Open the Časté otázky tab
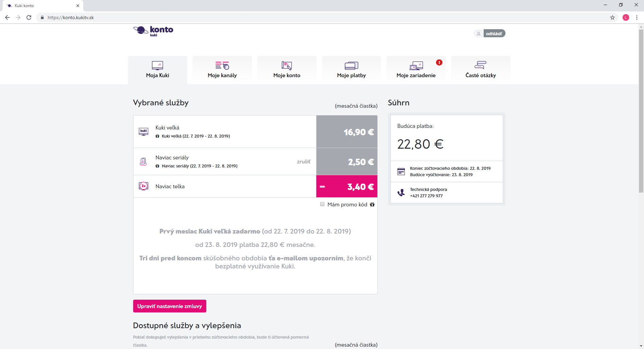This screenshot has width=644, height=349. [x=481, y=70]
